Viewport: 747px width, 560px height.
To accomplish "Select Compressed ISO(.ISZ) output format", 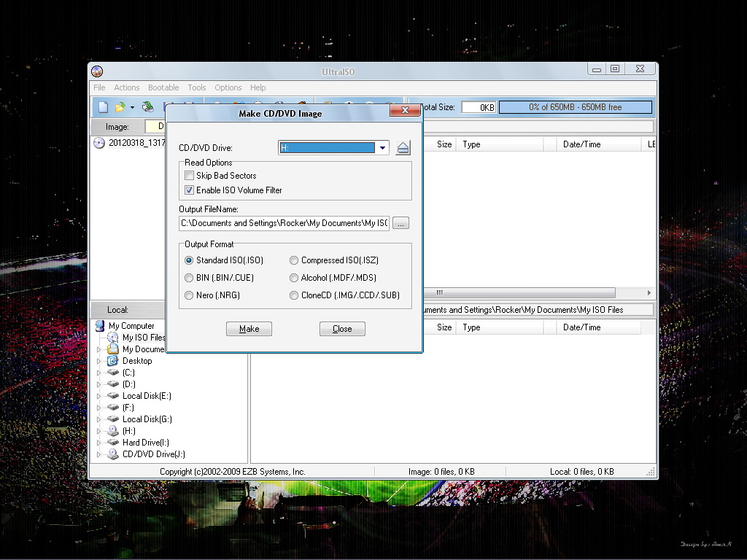I will pos(294,260).
